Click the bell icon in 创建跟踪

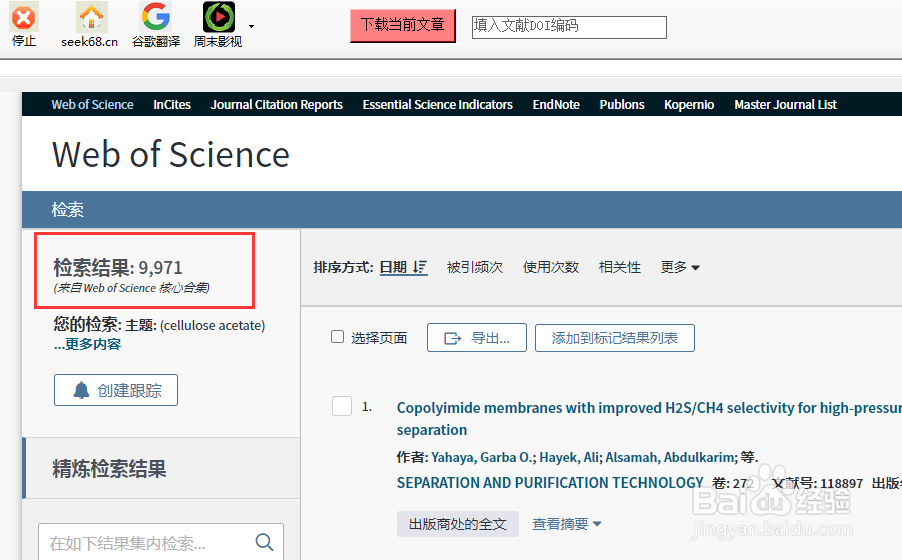(x=81, y=390)
